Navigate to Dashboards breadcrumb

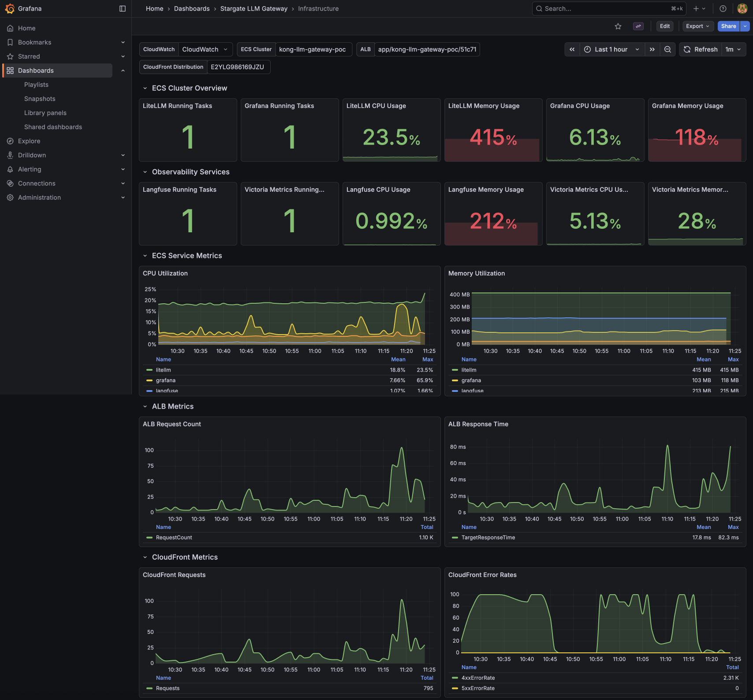pos(192,9)
